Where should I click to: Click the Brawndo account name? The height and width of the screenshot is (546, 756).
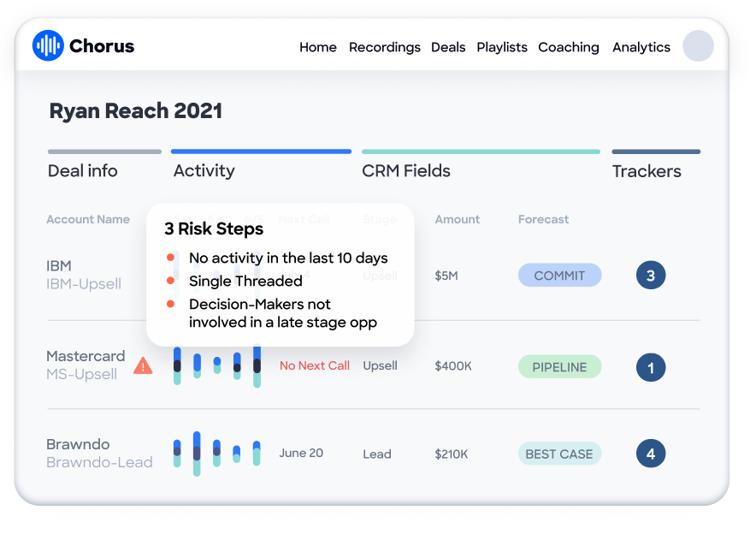(78, 444)
